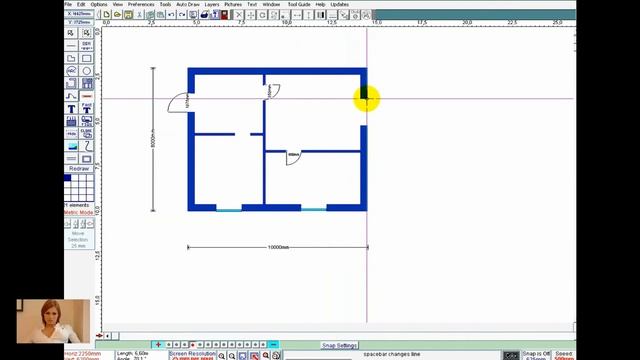Viewport: 640px width, 360px height.
Task: Select the rectangle tool in top toolbox rows
Action: [87, 58]
